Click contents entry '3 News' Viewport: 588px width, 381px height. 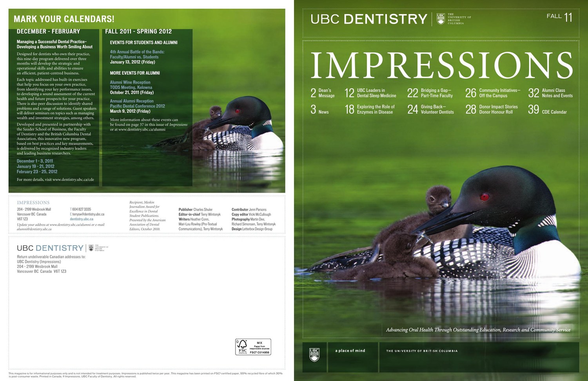point(319,109)
